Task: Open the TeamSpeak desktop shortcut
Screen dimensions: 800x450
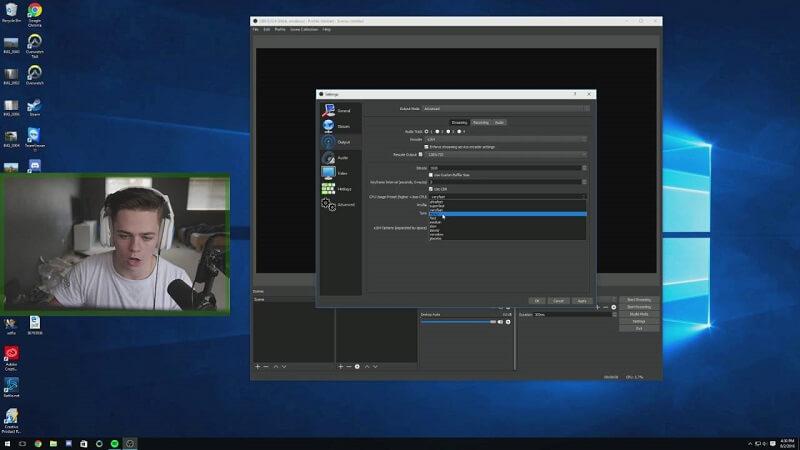Action: (x=35, y=139)
